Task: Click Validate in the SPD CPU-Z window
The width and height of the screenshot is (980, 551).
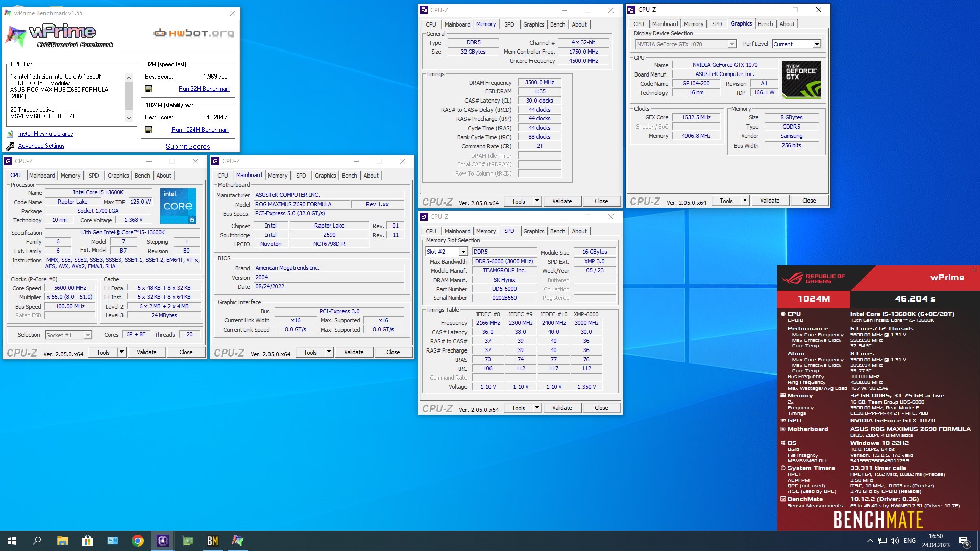Action: pyautogui.click(x=562, y=408)
